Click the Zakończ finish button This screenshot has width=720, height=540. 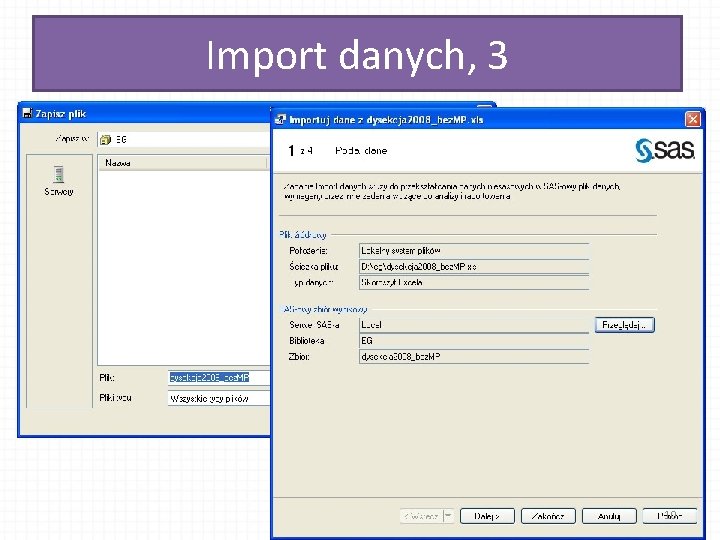click(x=548, y=516)
